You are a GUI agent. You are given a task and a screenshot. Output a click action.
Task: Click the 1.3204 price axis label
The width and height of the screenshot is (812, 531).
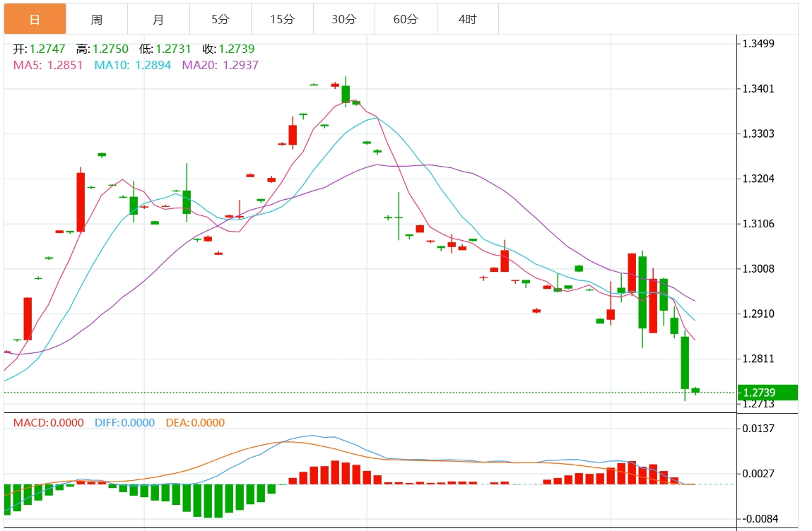tap(759, 179)
